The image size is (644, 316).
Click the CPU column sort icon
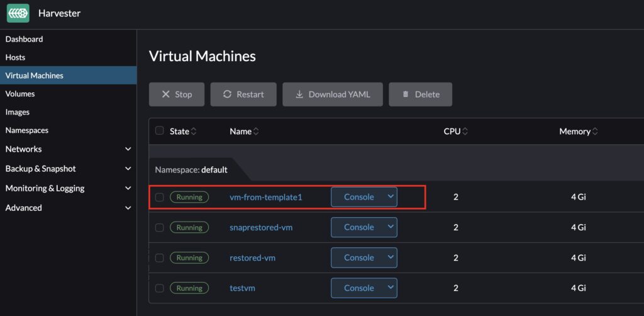(465, 132)
